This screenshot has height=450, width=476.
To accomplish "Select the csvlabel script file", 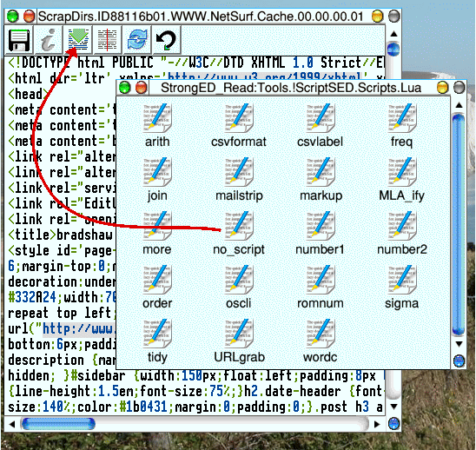I will click(321, 126).
